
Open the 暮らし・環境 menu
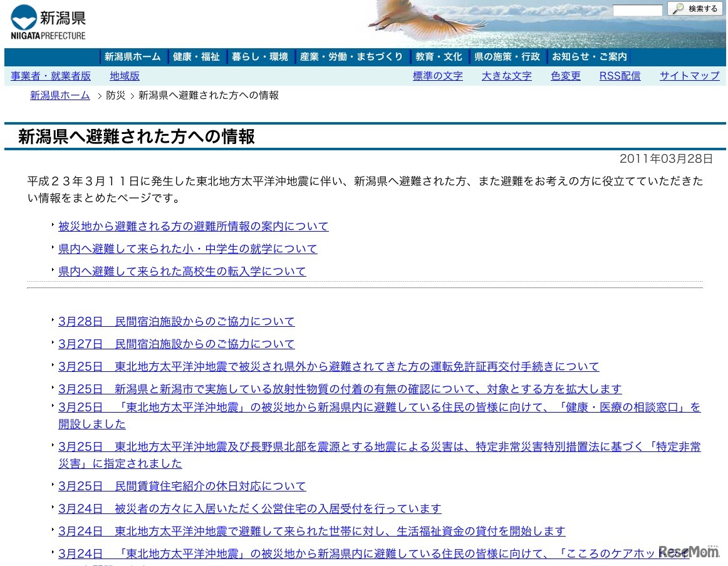(x=260, y=56)
